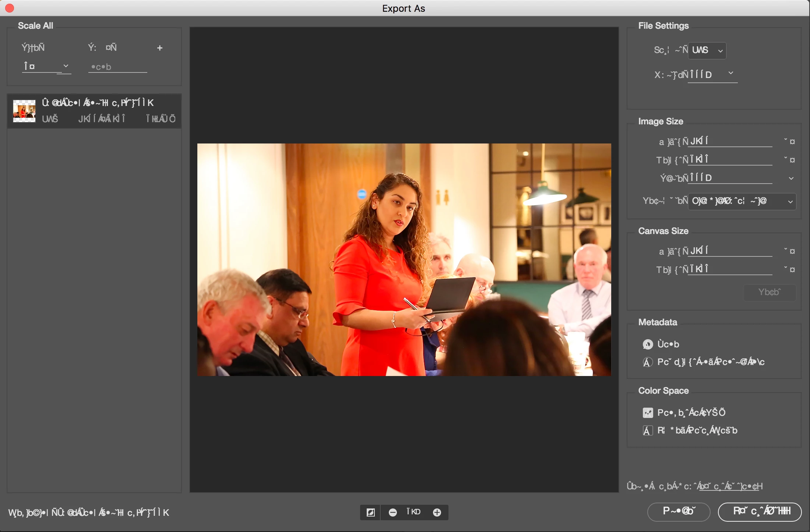Expand the scale size dropdown under Scale All
Viewport: 810px width, 532px height.
(46, 67)
